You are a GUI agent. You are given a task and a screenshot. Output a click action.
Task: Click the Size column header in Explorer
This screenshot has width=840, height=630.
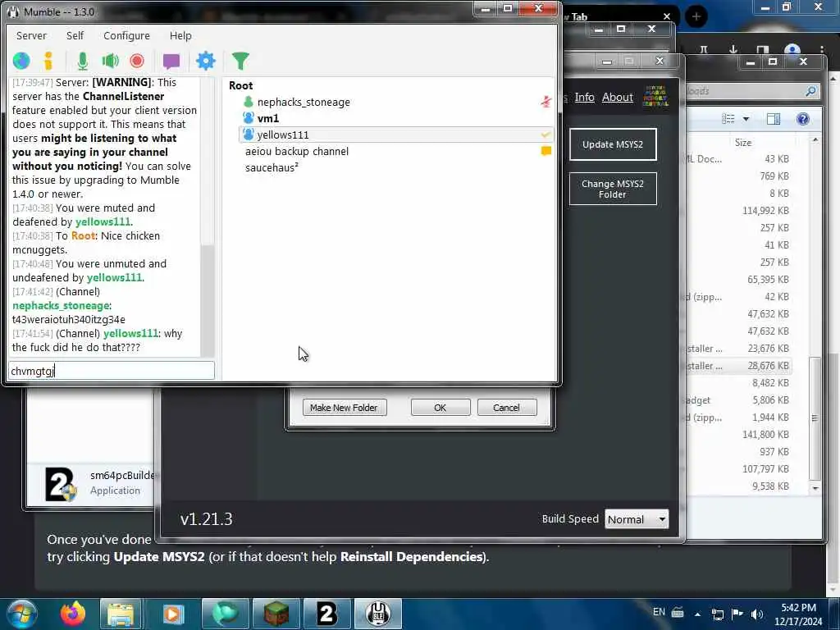(x=743, y=143)
